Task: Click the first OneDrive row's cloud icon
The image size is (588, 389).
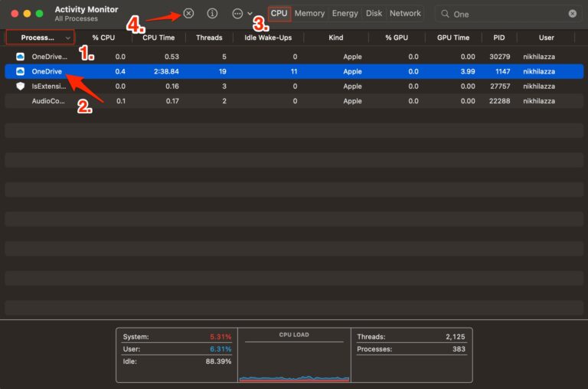Action: tap(21, 57)
